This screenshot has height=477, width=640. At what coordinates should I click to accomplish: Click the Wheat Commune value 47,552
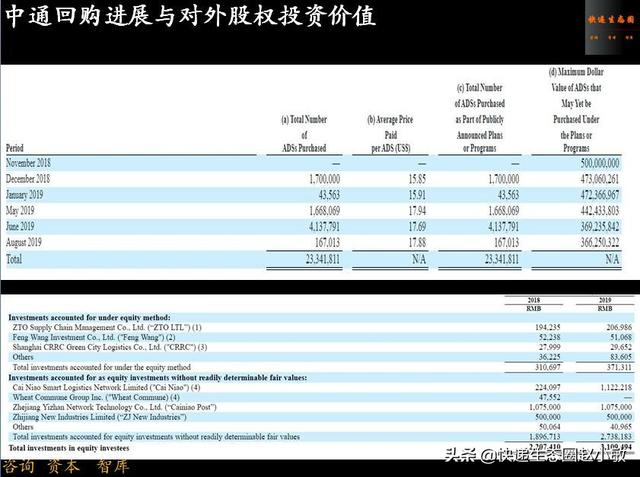click(550, 397)
